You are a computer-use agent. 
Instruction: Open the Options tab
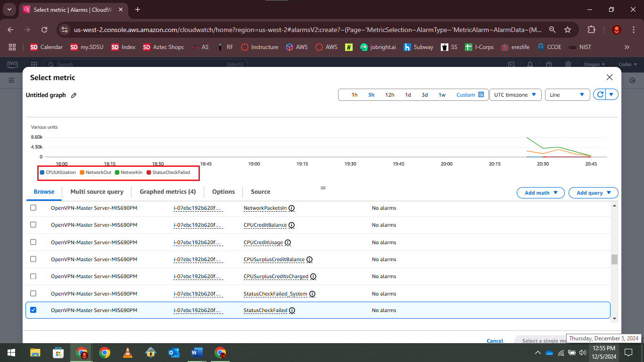(x=223, y=192)
